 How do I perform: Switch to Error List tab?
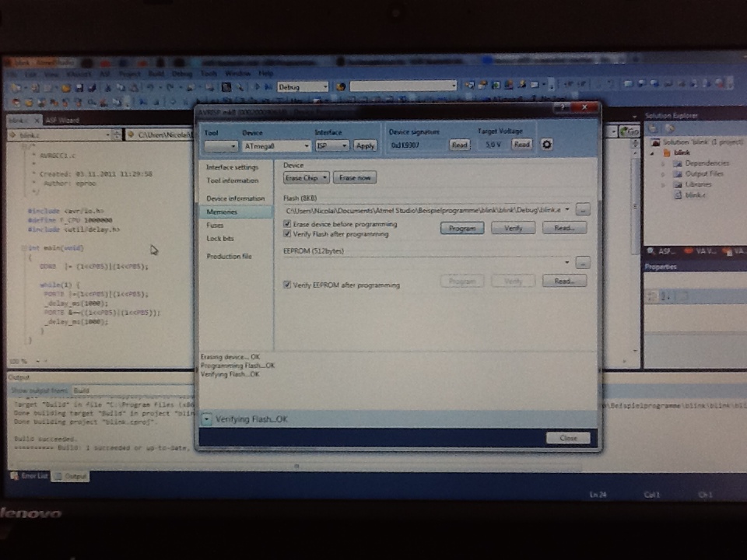pyautogui.click(x=30, y=476)
